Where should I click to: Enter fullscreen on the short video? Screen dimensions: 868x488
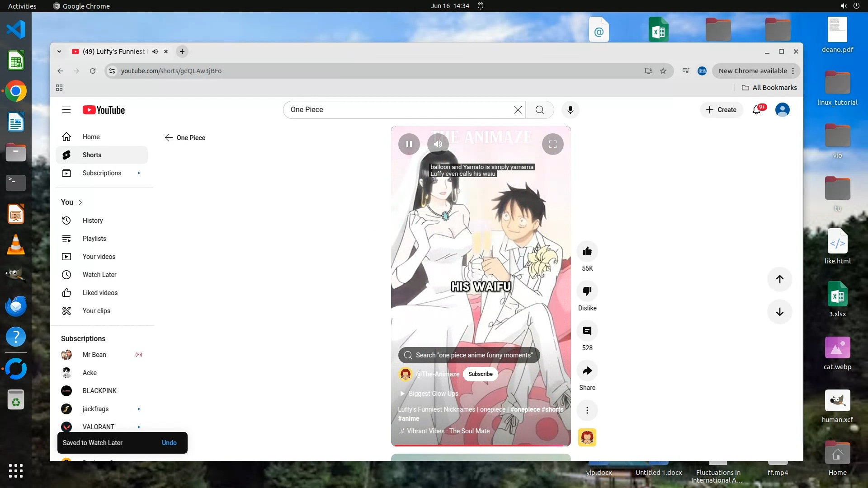pos(552,144)
